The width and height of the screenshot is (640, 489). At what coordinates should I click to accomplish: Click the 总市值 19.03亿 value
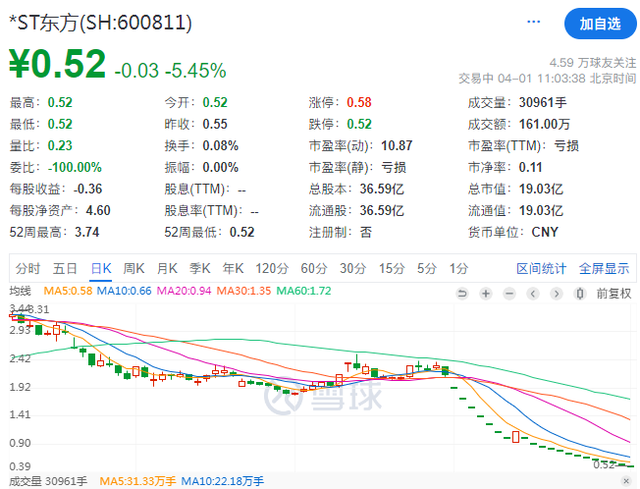pos(541,189)
